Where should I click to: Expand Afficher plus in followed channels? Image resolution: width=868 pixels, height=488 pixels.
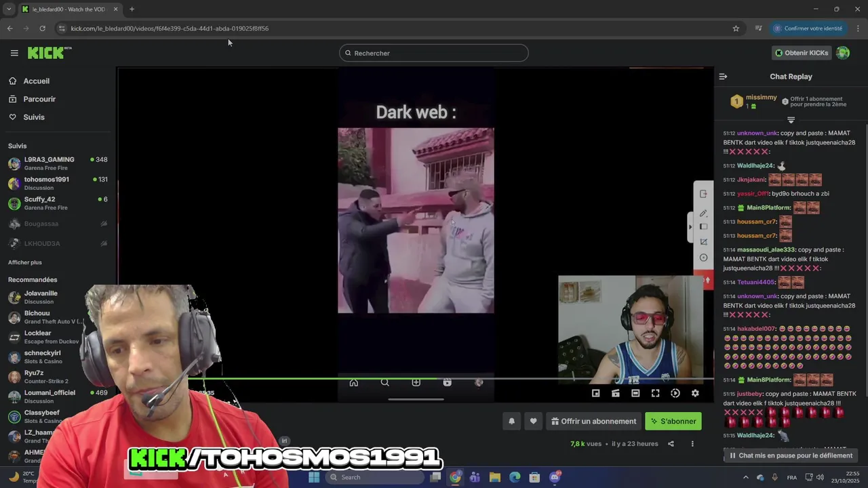[x=25, y=262]
